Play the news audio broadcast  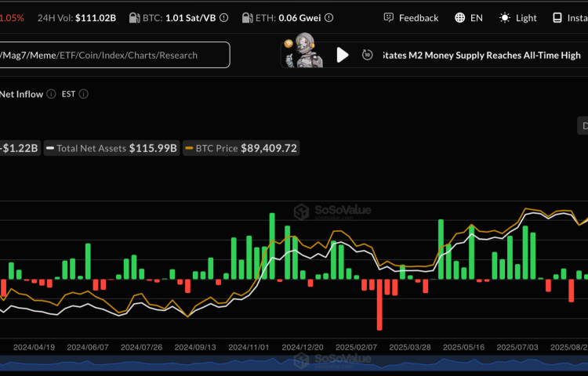tap(343, 55)
